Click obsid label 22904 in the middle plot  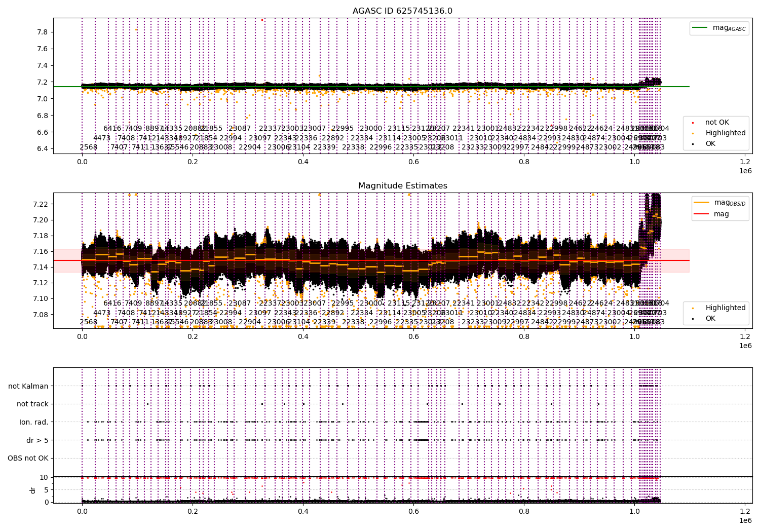(x=250, y=322)
